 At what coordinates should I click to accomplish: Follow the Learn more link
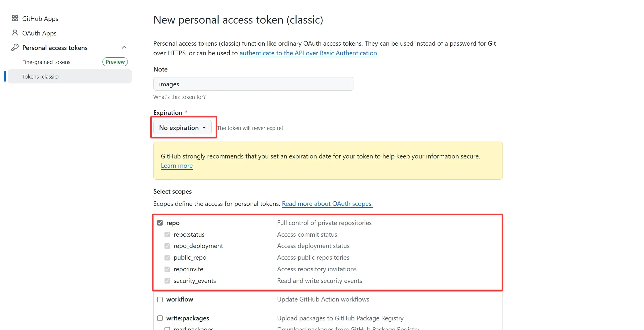[177, 166]
